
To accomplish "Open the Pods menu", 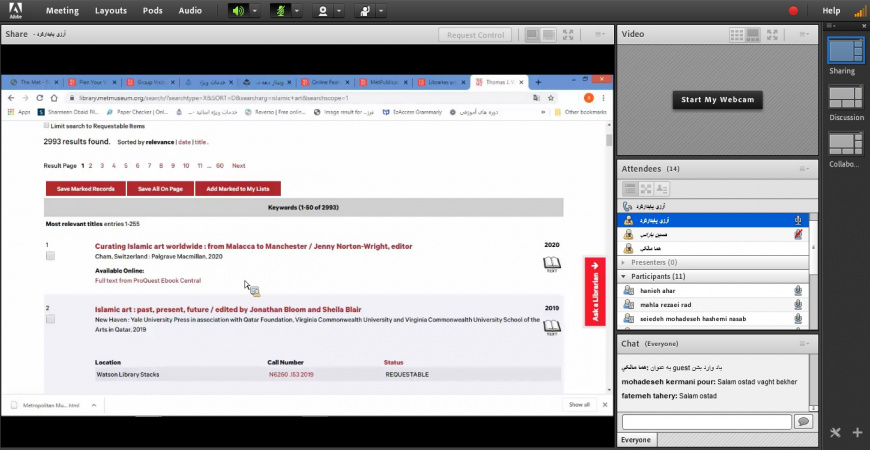I will pyautogui.click(x=152, y=11).
